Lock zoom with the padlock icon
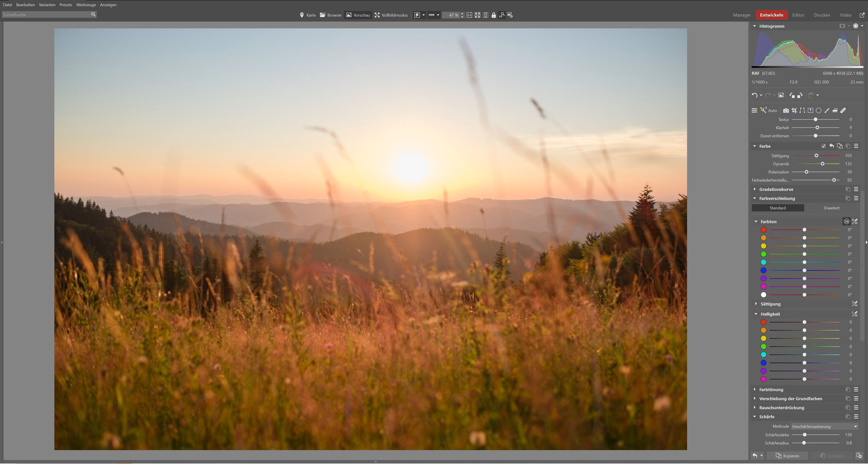The image size is (868, 464). click(493, 15)
